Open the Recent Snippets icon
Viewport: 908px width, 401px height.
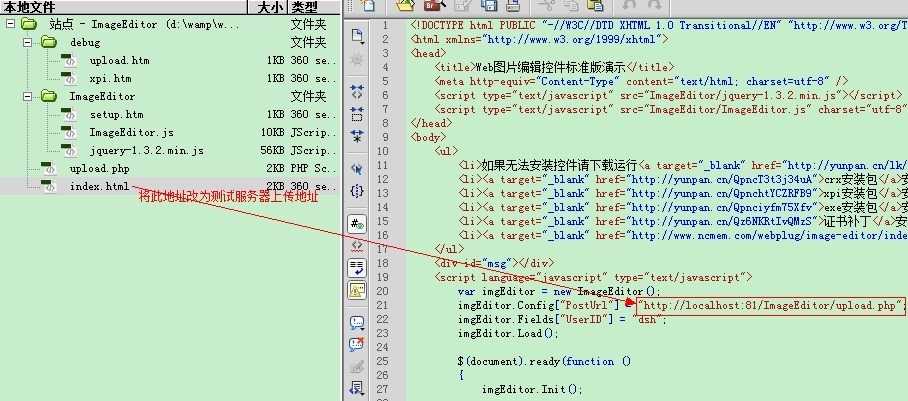357,388
